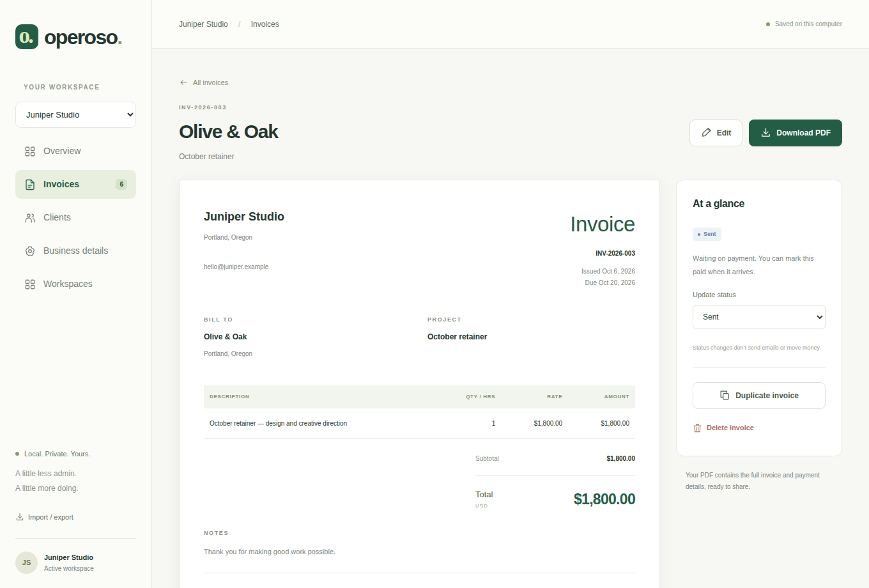Screen dimensions: 869x588
Task: Click the Import / export download icon
Action: pos(20,517)
